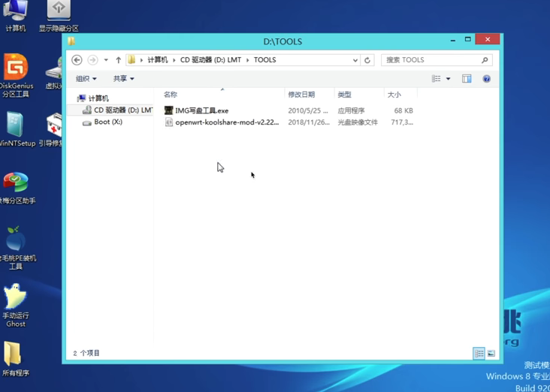This screenshot has width=550, height=392.
Task: Change view layout icon in toolbar
Action: (x=436, y=79)
